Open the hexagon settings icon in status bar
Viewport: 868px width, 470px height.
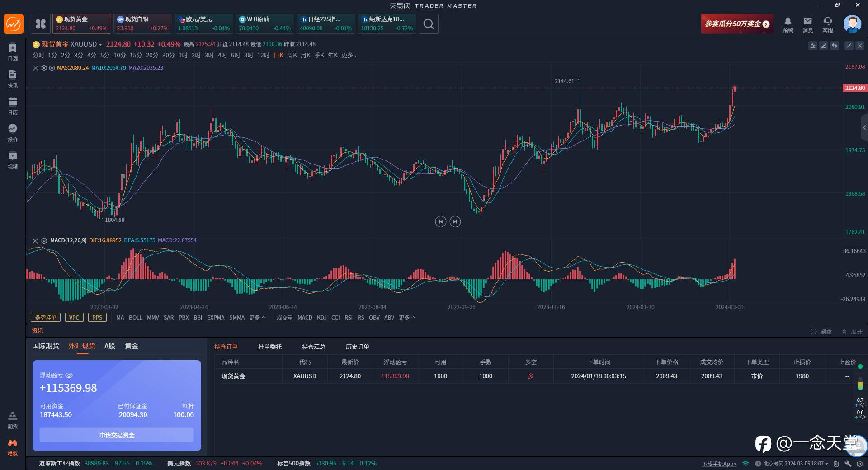click(859, 464)
